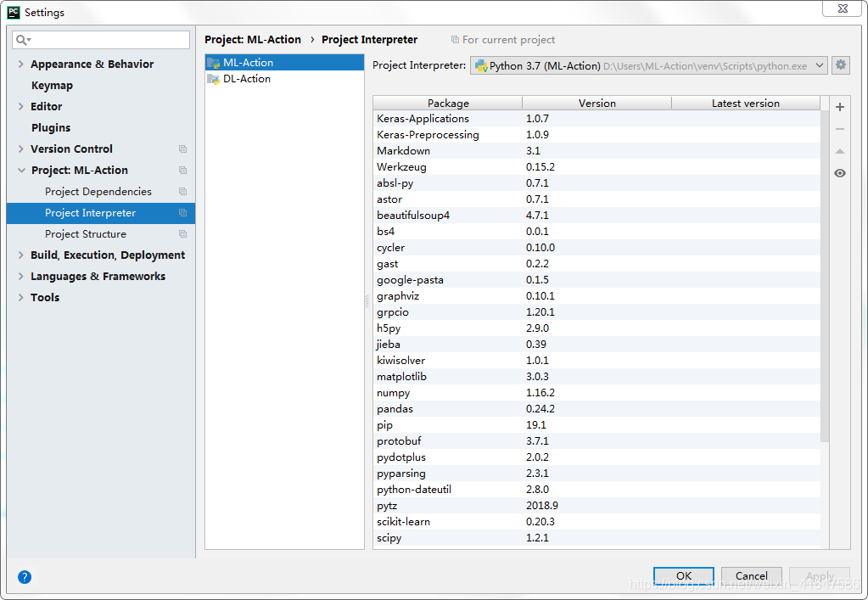Select the astor package row
This screenshot has width=868, height=600.
tap(596, 199)
